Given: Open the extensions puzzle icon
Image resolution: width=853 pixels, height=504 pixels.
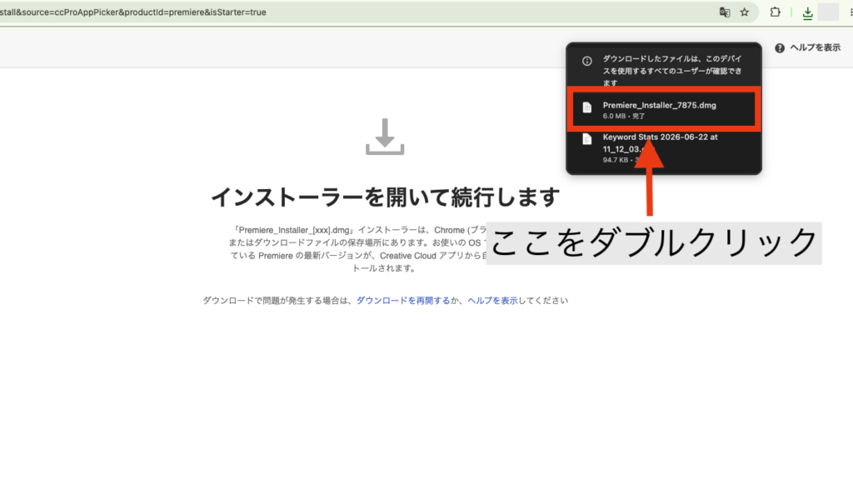Looking at the screenshot, I should 776,12.
